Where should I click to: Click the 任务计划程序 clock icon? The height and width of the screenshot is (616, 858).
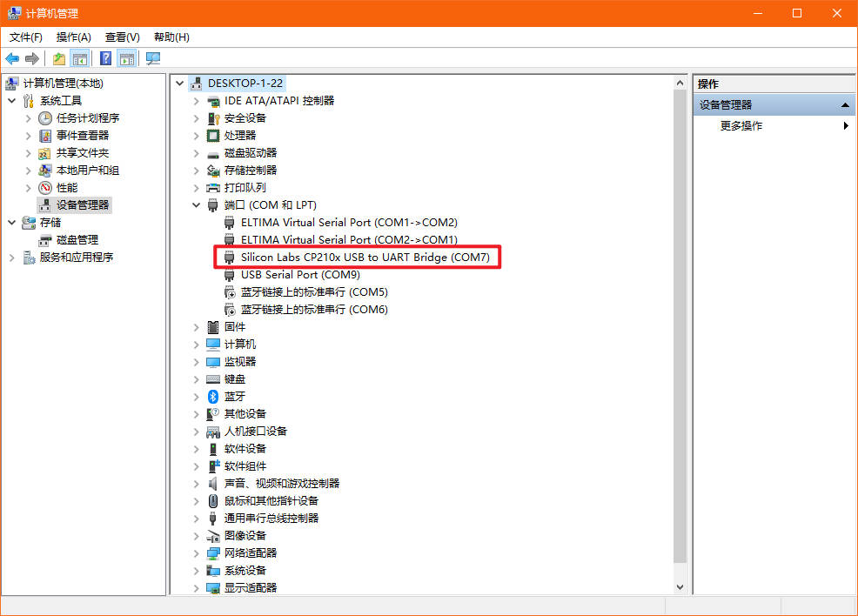pyautogui.click(x=45, y=117)
